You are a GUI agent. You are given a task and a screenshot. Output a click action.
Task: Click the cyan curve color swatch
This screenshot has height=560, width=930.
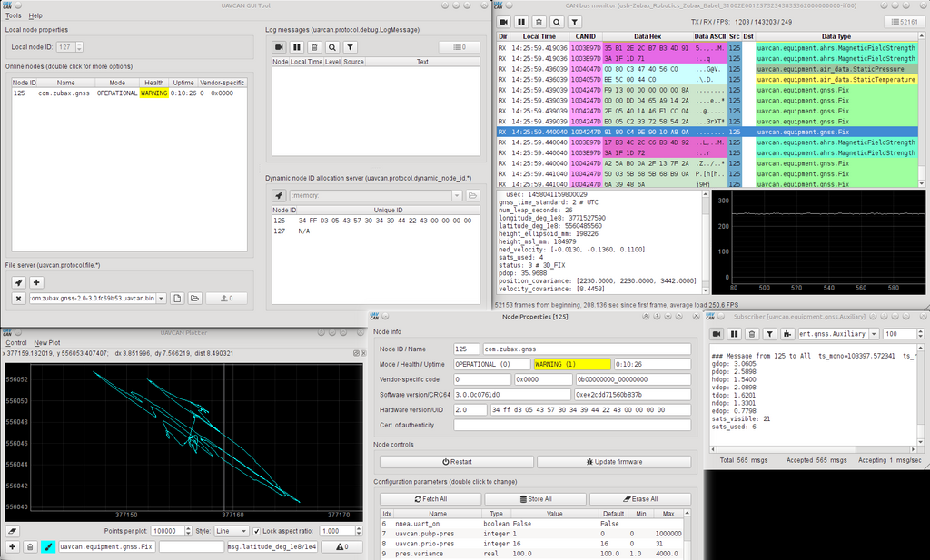pyautogui.click(x=48, y=547)
